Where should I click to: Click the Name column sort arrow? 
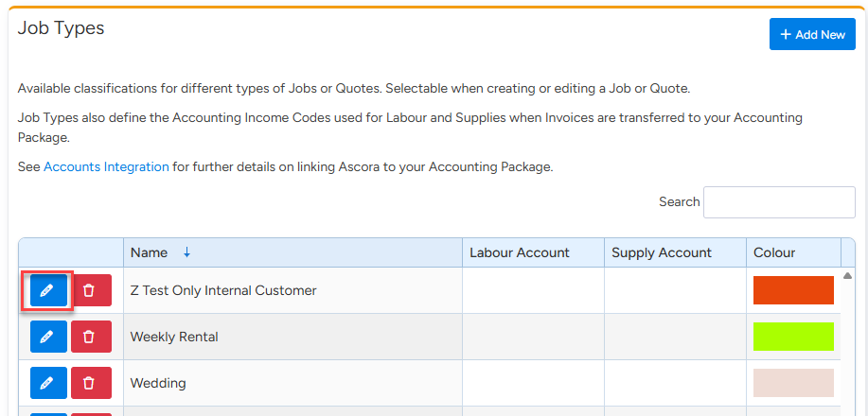pyautogui.click(x=186, y=252)
